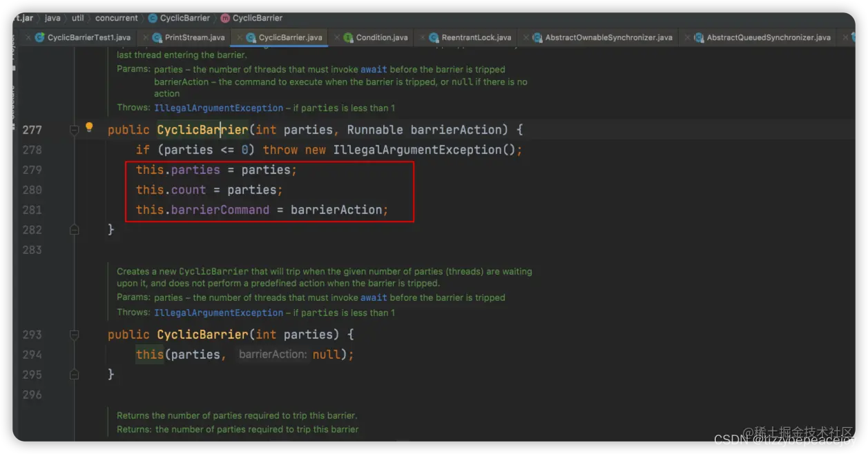Close the CyclicBarrierTest1.java tab

(28, 38)
